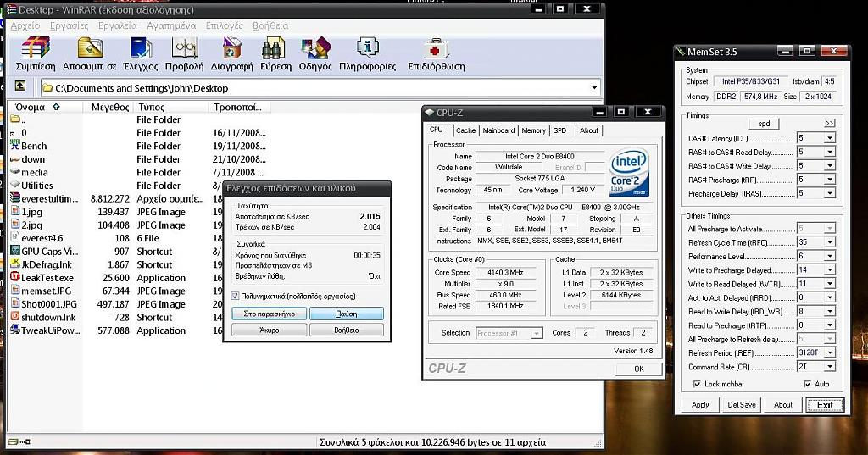Screen dimensions: 868x455
Task: Open the RAS# Precharge (tRP) dropdown
Action: tap(829, 180)
